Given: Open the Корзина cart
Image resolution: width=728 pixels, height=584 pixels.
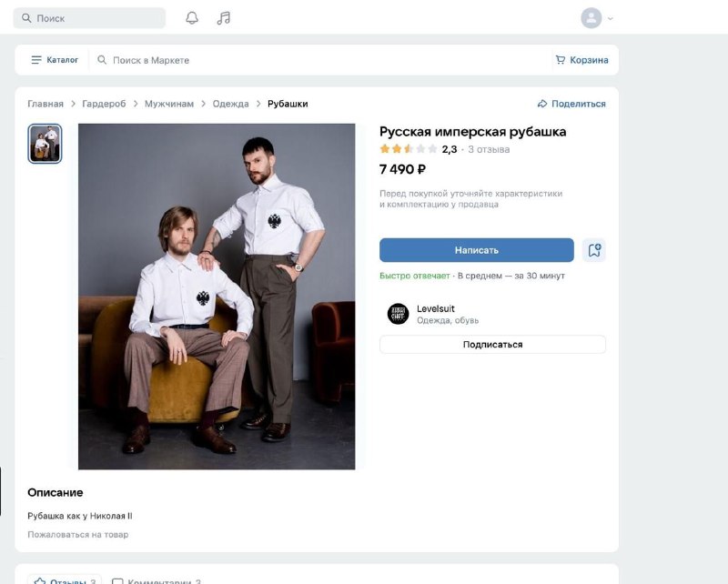Looking at the screenshot, I should [581, 60].
